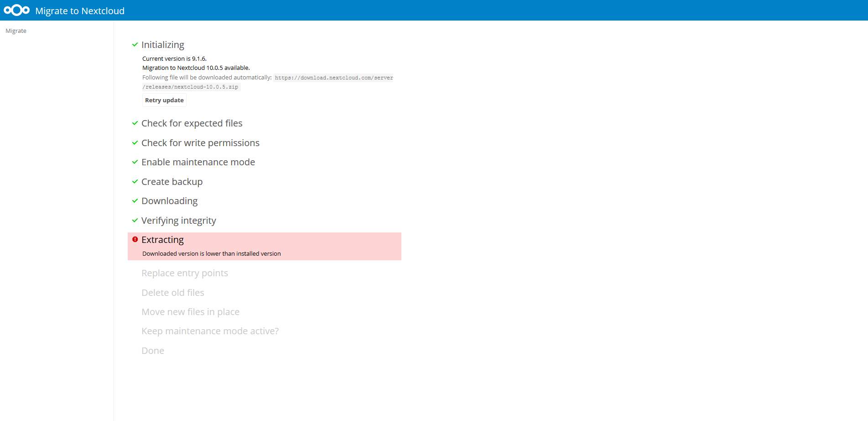Click the checkmark next to Check for write permissions
This screenshot has height=421, width=868.
(x=135, y=143)
